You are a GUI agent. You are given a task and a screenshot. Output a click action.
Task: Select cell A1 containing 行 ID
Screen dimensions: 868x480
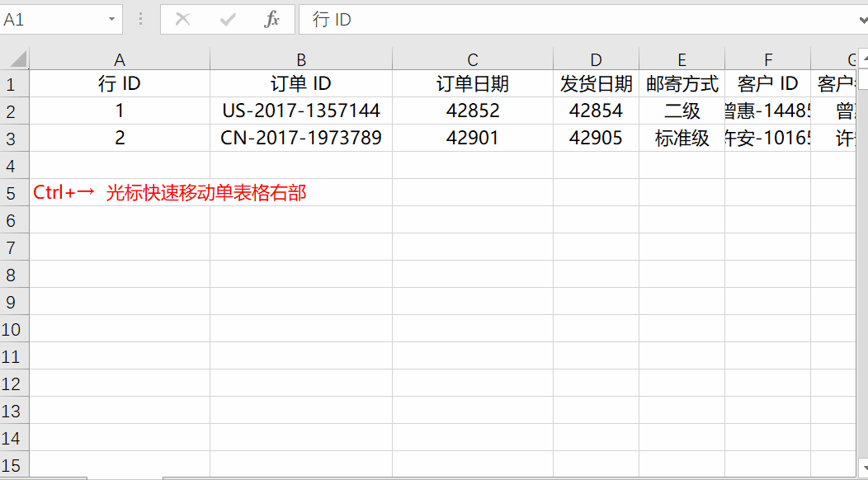coord(120,83)
